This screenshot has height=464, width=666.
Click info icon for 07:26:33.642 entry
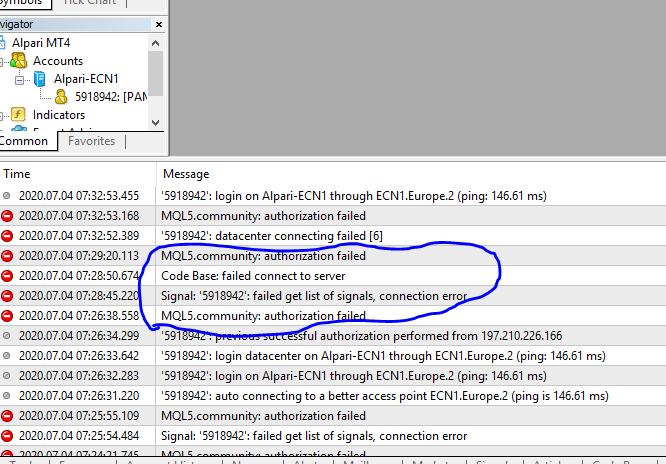[x=6, y=356]
